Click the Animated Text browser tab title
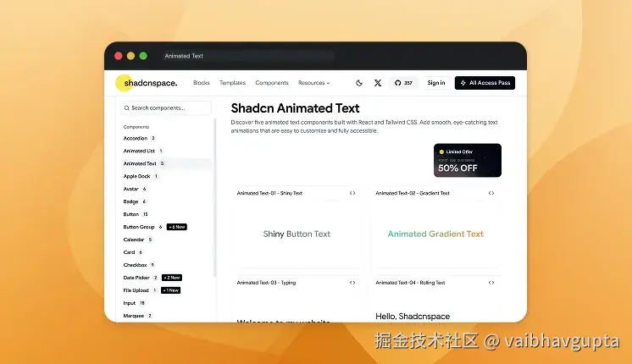The image size is (632, 364). click(x=184, y=56)
